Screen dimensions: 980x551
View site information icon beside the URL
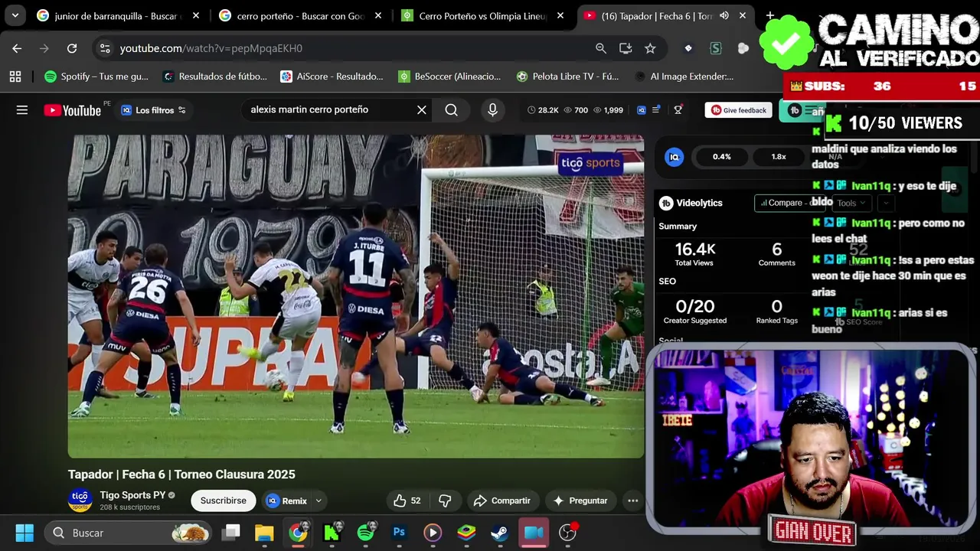tap(105, 48)
